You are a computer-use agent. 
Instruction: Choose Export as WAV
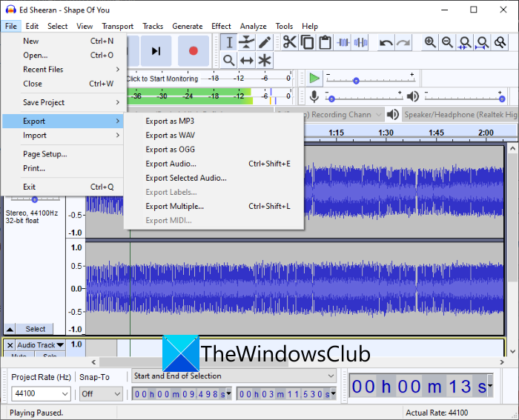(214, 136)
